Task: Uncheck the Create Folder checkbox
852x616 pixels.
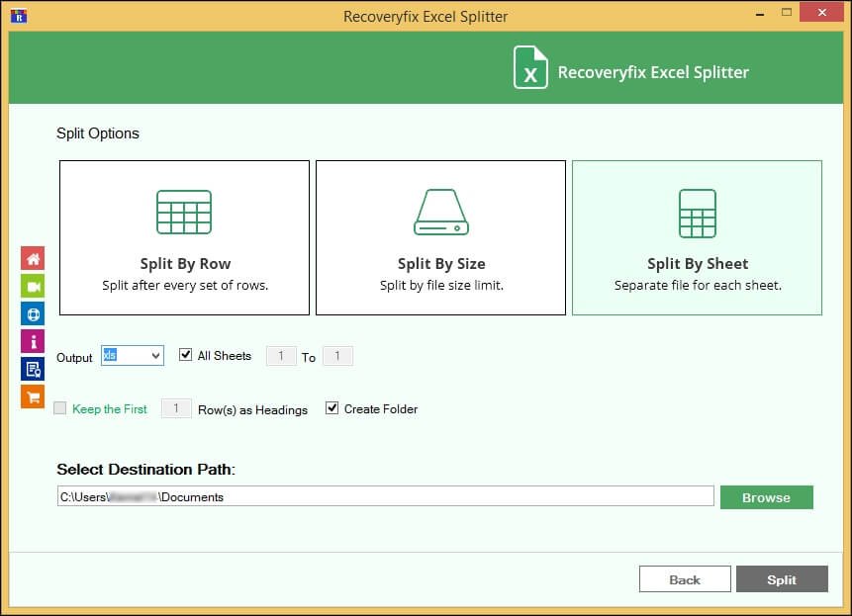Action: click(x=331, y=408)
